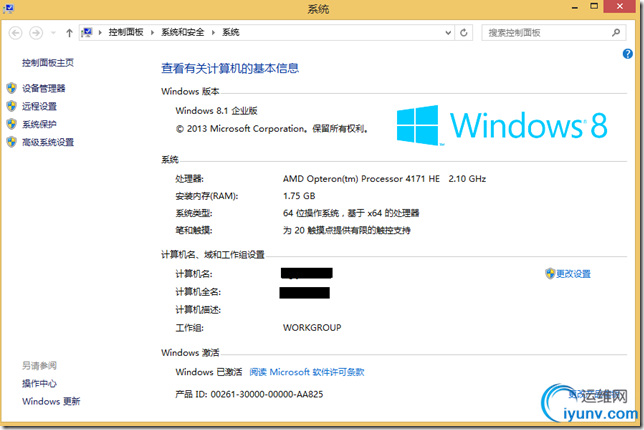Select 系统 breadcrumb in address bar
644x430 pixels.
click(x=230, y=32)
